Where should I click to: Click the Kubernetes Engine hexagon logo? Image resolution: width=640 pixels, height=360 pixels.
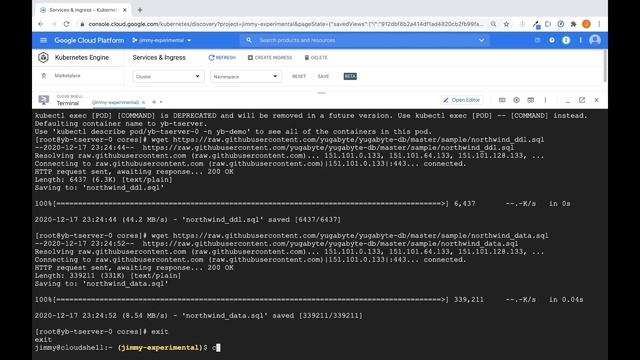click(43, 58)
